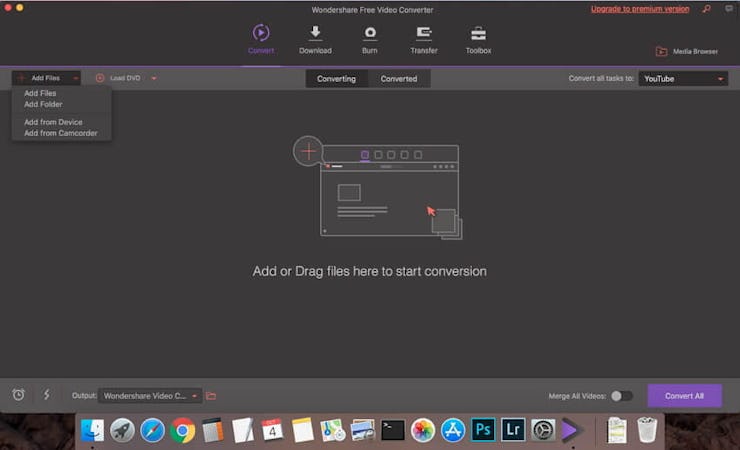Open Trash in the dock
Image resolution: width=740 pixels, height=450 pixels.
pyautogui.click(x=647, y=430)
